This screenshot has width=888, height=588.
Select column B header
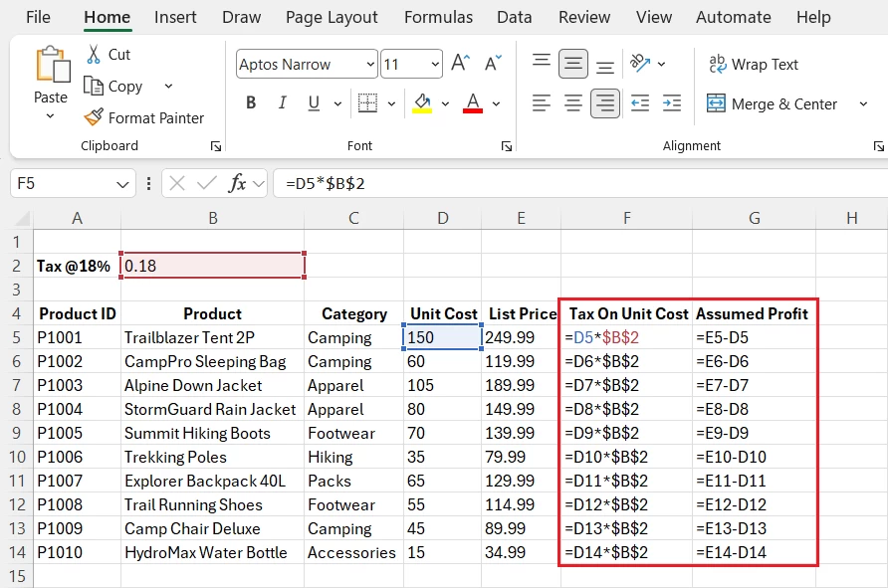(212, 218)
